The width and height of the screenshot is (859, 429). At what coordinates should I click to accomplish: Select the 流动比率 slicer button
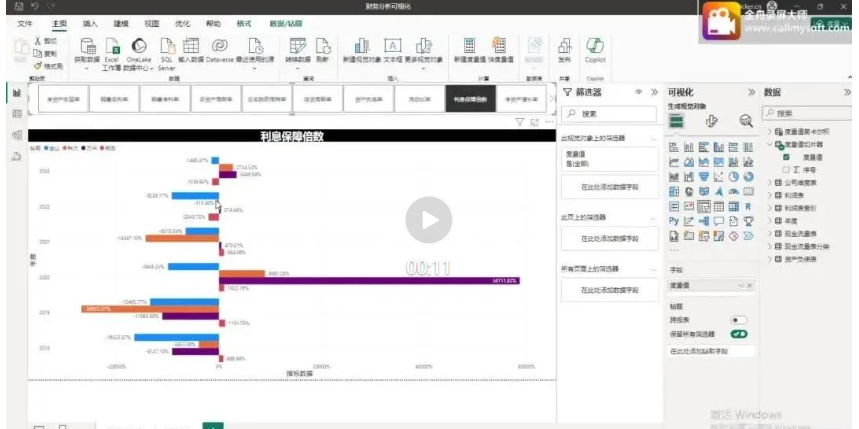[420, 99]
